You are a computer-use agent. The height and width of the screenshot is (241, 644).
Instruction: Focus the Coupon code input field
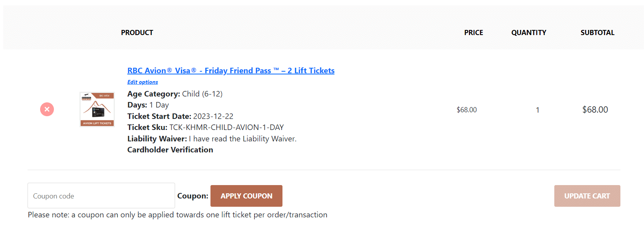[x=101, y=196]
